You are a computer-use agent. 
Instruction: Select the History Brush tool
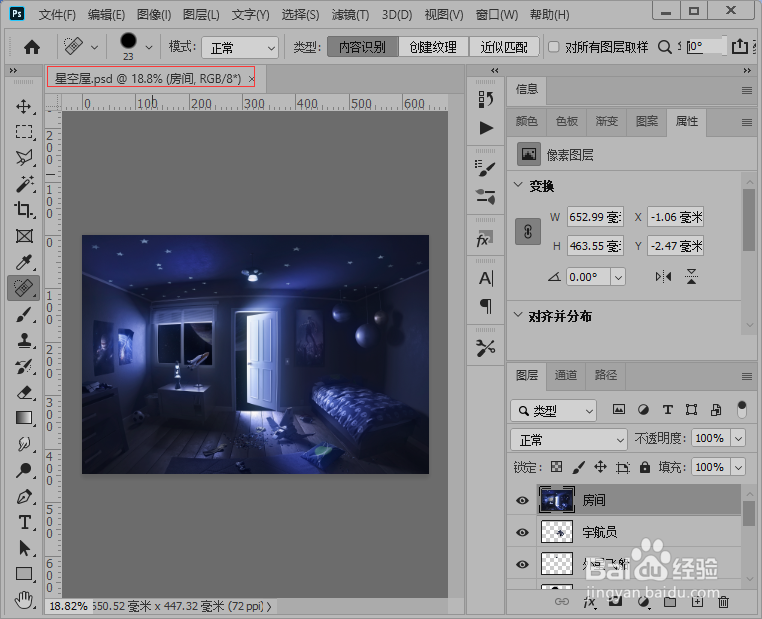tap(24, 367)
